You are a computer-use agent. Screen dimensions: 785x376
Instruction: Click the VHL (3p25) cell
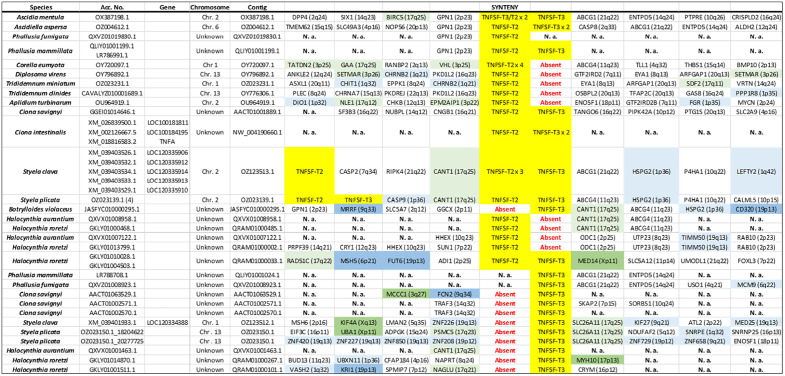coord(455,65)
